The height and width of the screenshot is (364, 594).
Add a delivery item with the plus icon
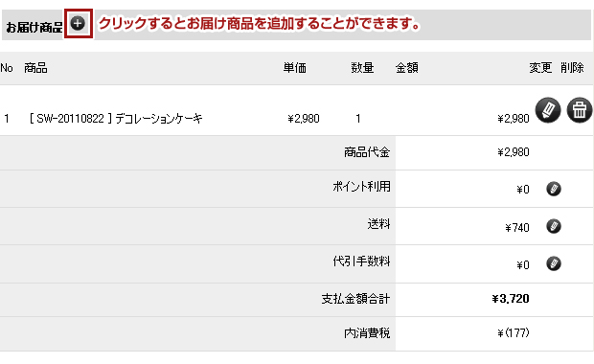tap(78, 24)
